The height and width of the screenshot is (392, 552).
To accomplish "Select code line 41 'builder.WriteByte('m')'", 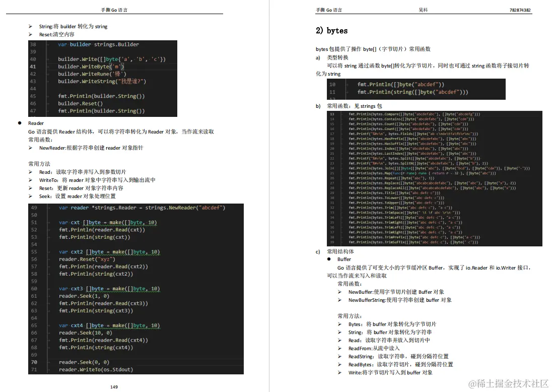I will 91,67.
